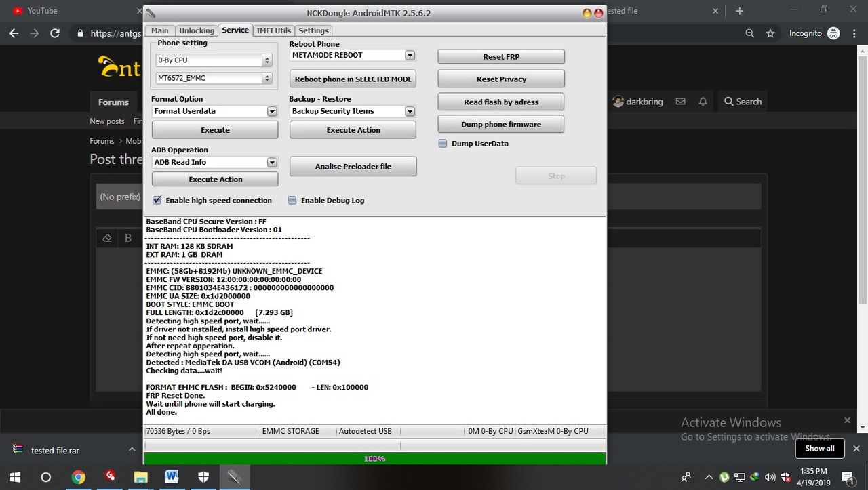This screenshot has width=868, height=490.
Task: Reload the Chrome page
Action: tap(55, 33)
